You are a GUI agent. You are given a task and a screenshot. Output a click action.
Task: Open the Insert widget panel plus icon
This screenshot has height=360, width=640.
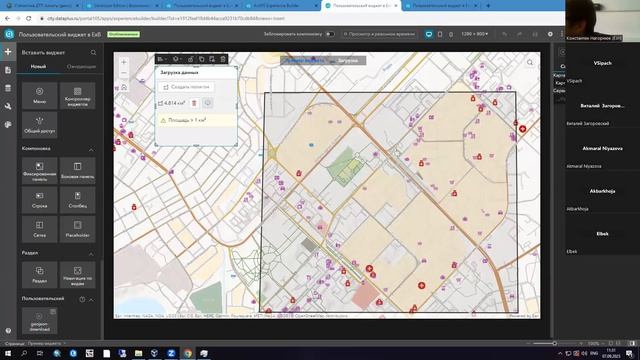(8, 52)
